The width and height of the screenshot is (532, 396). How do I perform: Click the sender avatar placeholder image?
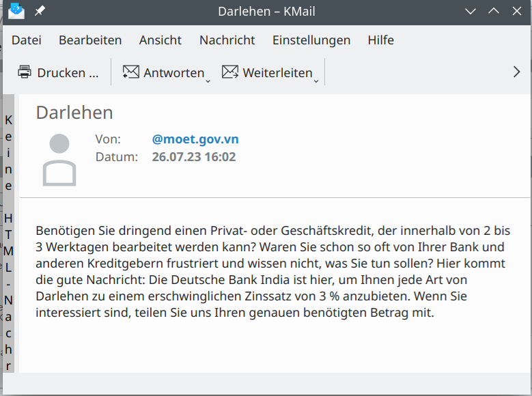pos(59,160)
